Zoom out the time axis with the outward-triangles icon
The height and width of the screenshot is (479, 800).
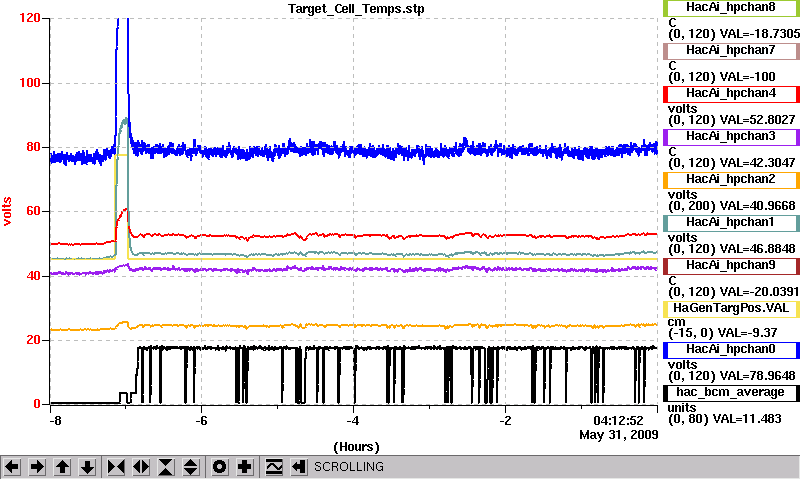click(x=141, y=467)
